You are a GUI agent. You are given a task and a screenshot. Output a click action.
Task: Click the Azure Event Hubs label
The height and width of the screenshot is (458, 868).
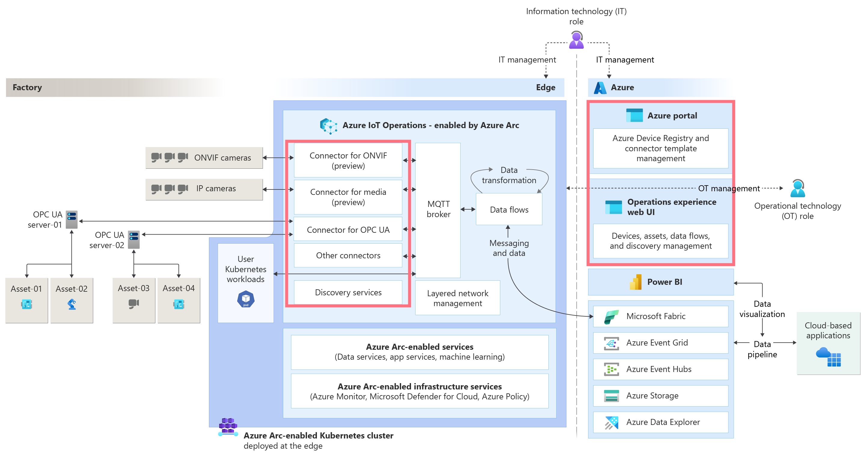[x=659, y=370]
